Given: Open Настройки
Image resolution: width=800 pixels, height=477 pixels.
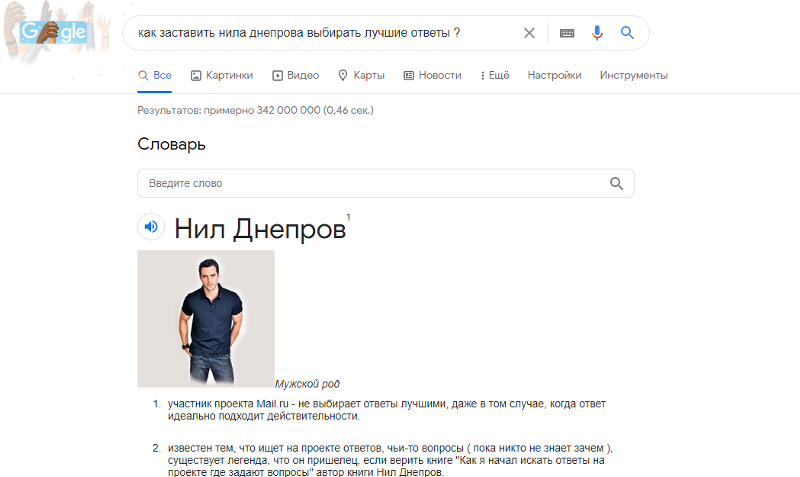Looking at the screenshot, I should point(554,76).
